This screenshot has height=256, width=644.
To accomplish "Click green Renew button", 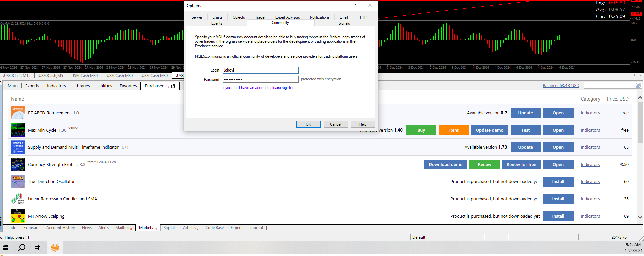I will click(484, 164).
